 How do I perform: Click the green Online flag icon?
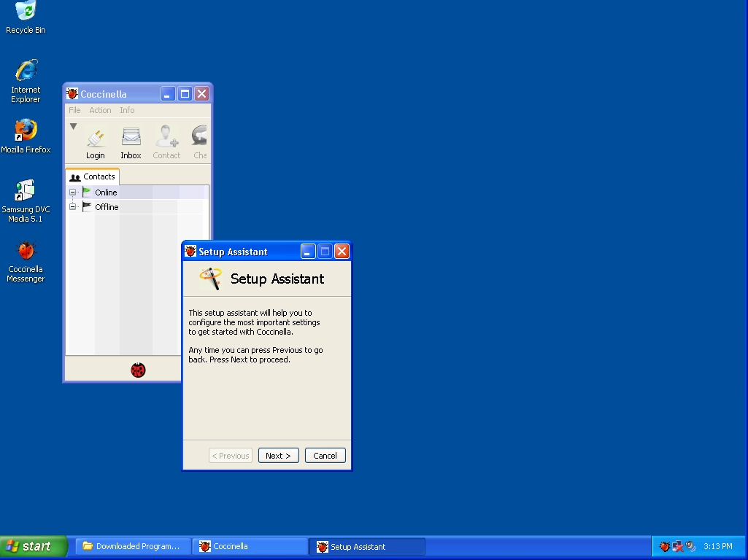coord(87,192)
